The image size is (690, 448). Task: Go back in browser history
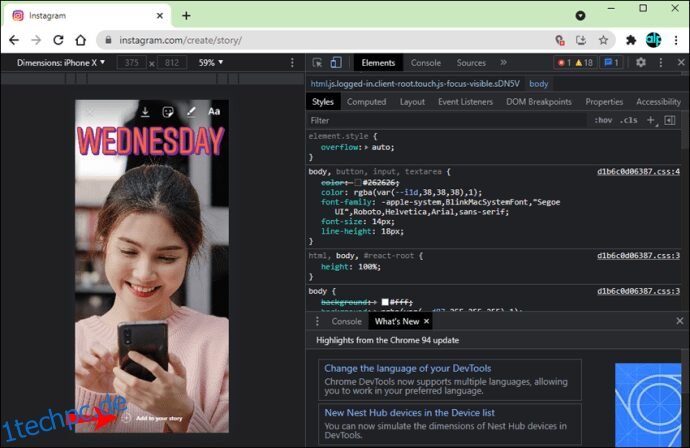[x=14, y=40]
